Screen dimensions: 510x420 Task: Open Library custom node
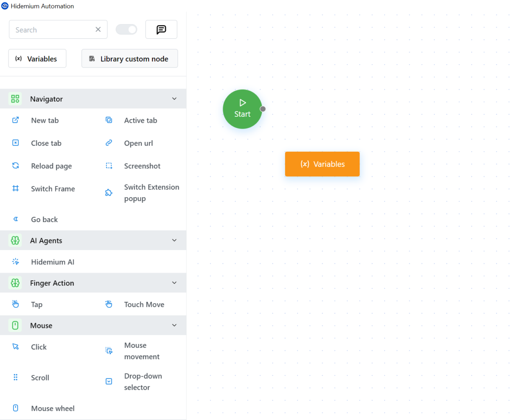click(x=130, y=59)
